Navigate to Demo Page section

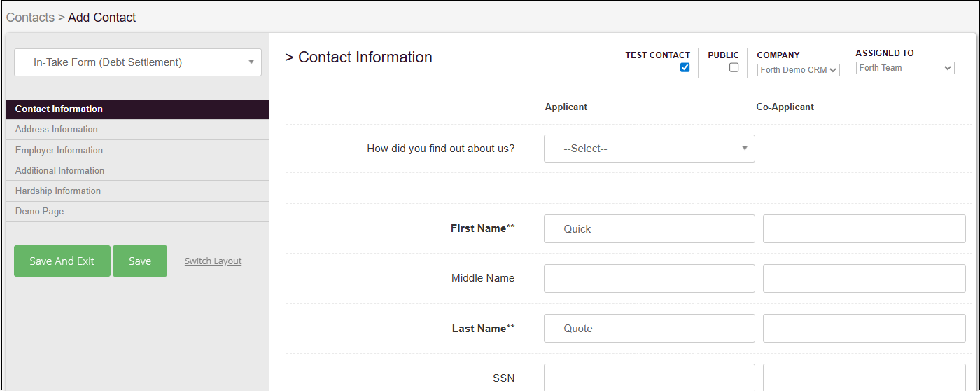(x=138, y=211)
